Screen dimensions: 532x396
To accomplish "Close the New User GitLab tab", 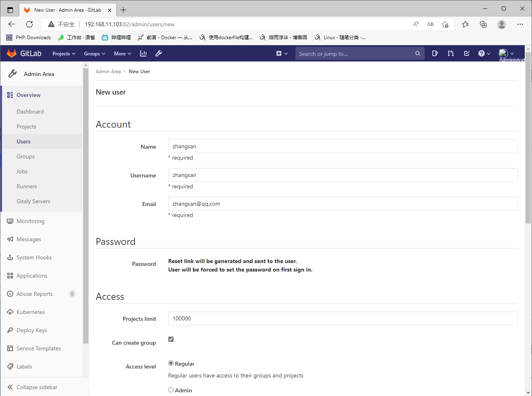I will tap(109, 10).
